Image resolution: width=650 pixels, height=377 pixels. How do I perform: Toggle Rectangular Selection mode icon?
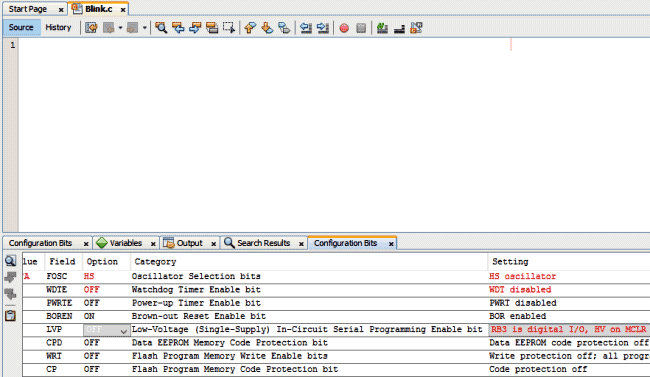(x=229, y=28)
